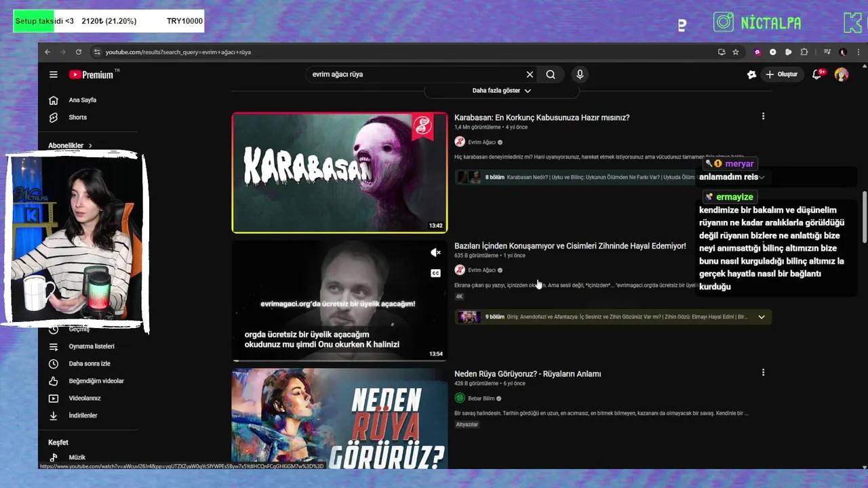The height and width of the screenshot is (488, 868).
Task: Toggle captions CC on the preview thumbnail
Action: [x=435, y=273]
